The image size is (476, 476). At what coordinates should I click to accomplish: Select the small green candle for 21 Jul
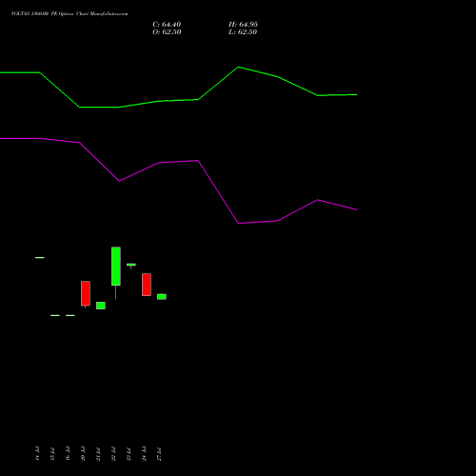click(x=101, y=306)
